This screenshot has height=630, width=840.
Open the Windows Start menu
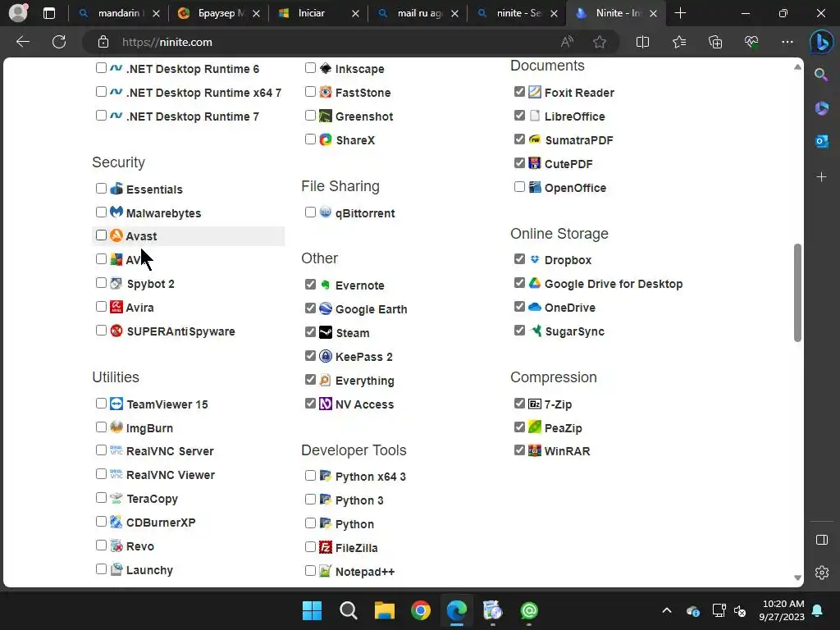(312, 610)
